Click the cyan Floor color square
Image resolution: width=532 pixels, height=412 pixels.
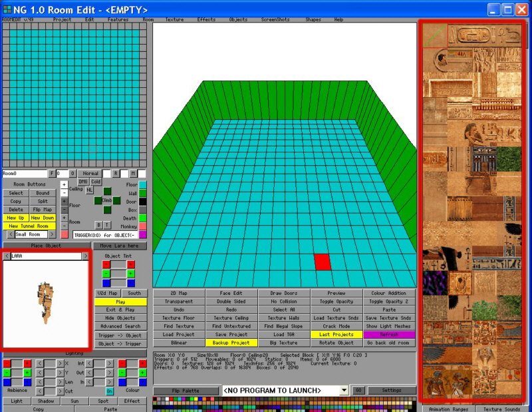coord(142,184)
